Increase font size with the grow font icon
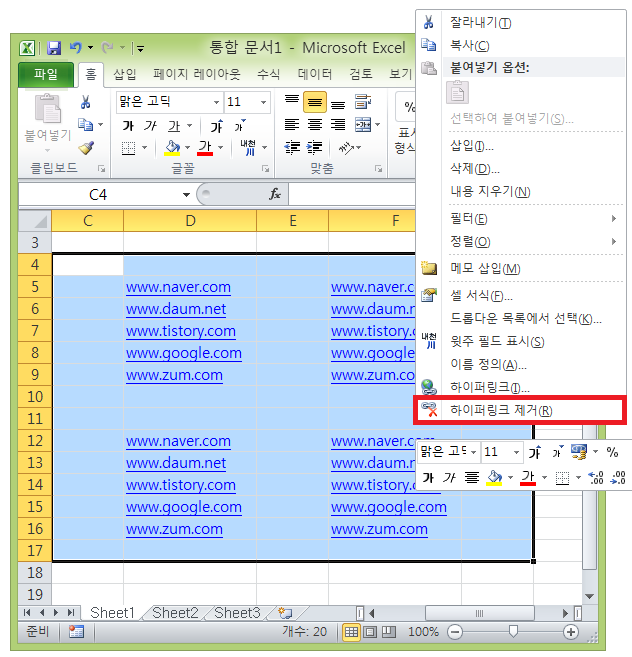This screenshot has width=632, height=657. pyautogui.click(x=217, y=126)
